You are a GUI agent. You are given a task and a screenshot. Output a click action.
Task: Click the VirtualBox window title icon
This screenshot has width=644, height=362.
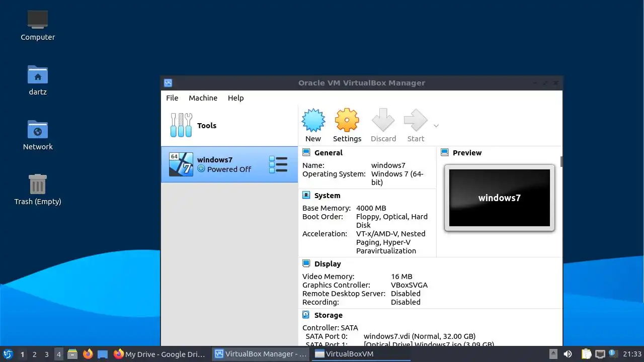(168, 83)
